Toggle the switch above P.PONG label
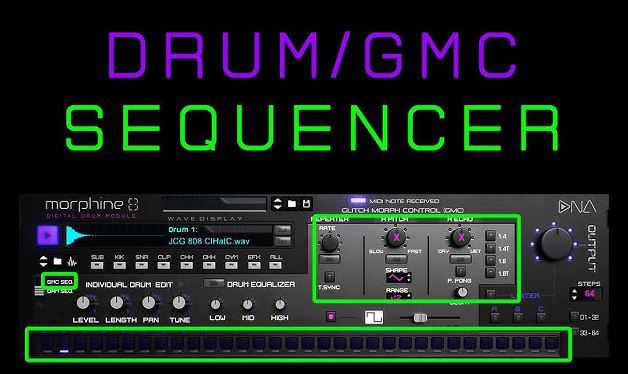 pos(461,271)
